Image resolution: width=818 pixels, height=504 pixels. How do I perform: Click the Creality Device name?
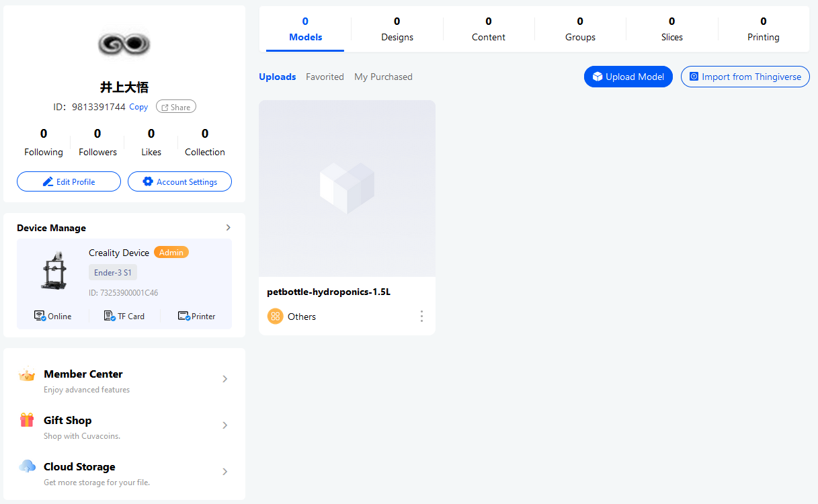click(119, 253)
